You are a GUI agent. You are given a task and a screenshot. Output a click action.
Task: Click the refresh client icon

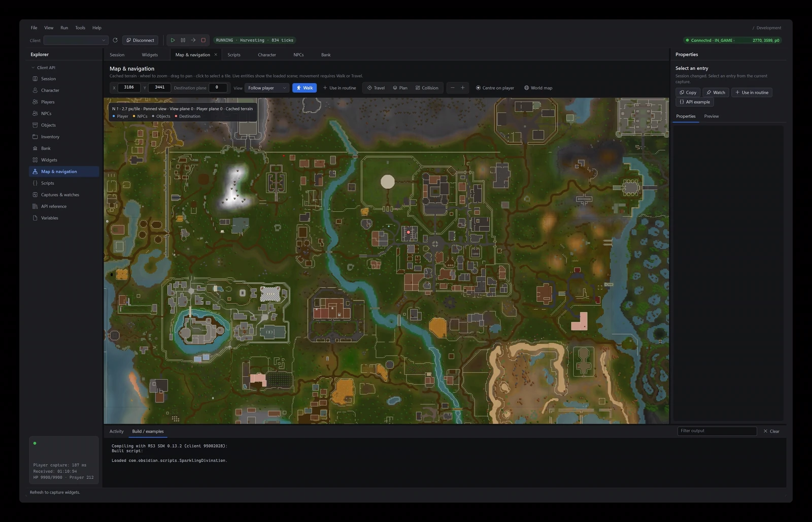click(115, 40)
